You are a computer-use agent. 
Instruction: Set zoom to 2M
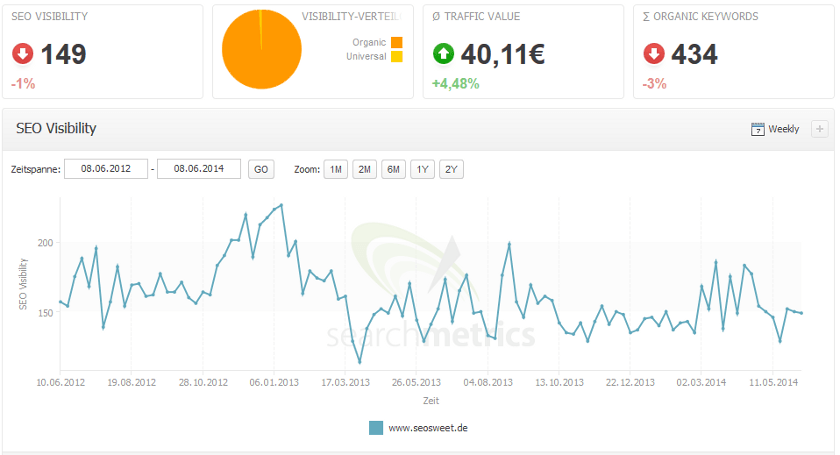(365, 169)
